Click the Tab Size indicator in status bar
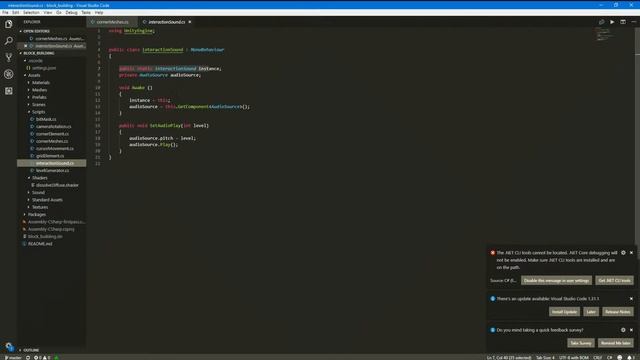The width and height of the screenshot is (640, 360). pos(545,358)
